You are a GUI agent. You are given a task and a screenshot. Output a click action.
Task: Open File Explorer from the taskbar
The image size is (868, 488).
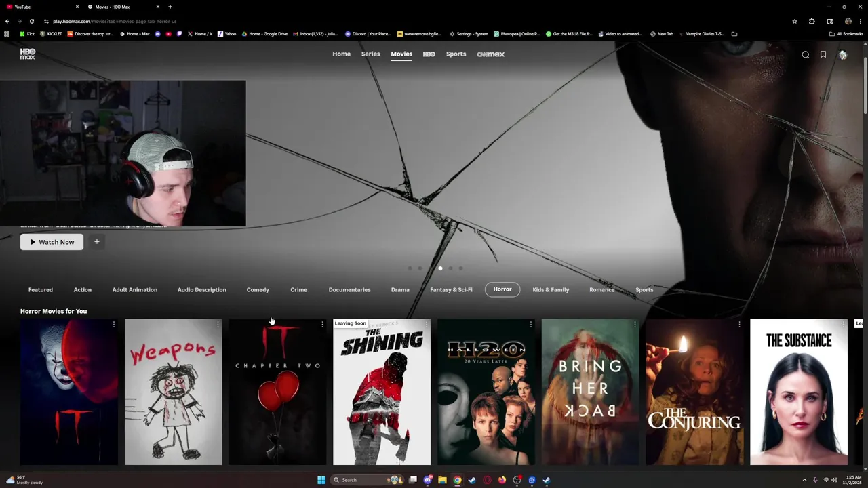point(442,480)
